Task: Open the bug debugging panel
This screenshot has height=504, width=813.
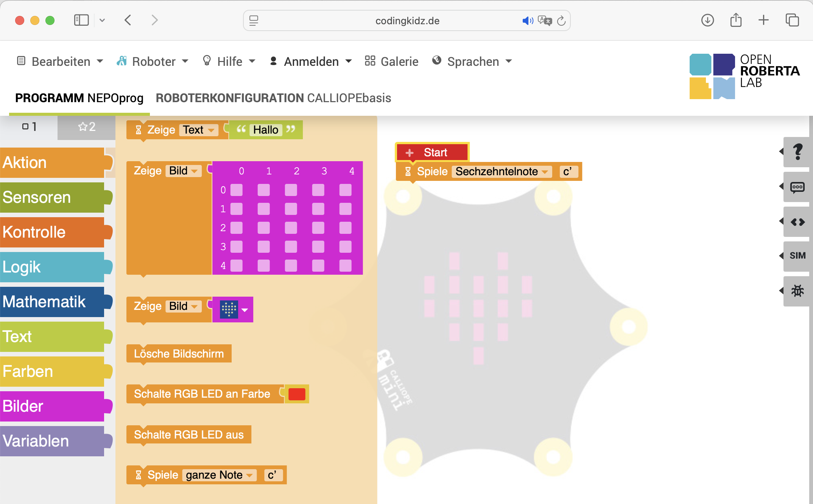Action: (797, 291)
